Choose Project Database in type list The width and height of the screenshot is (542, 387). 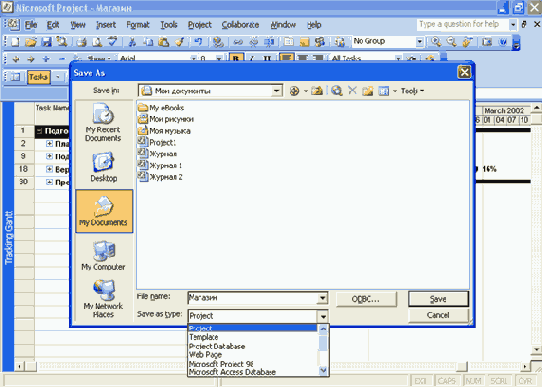pos(253,346)
